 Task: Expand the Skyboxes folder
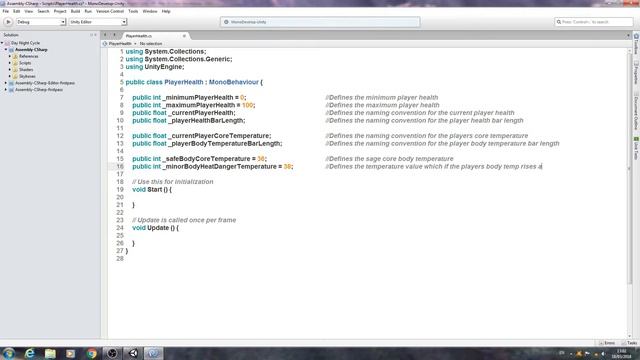[10, 76]
